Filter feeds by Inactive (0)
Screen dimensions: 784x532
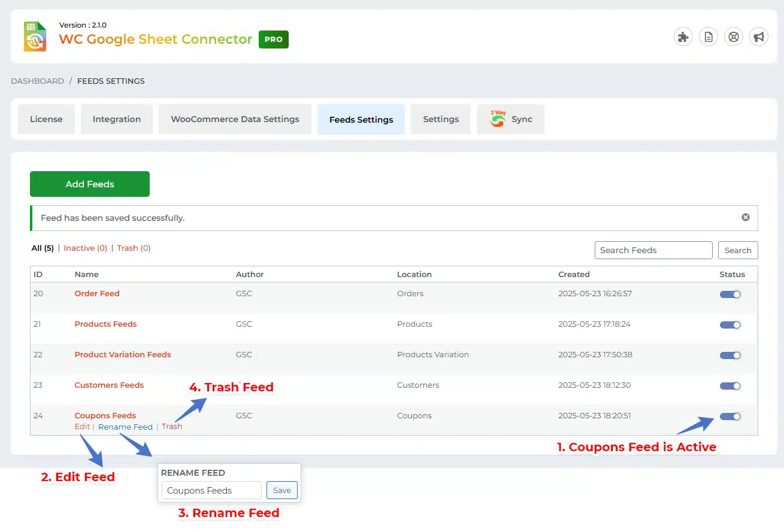tap(85, 248)
